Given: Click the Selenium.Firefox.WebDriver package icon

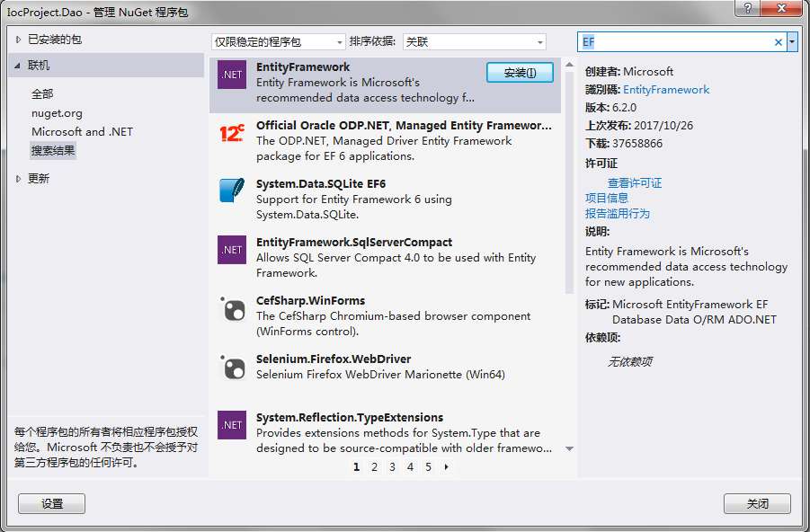Looking at the screenshot, I should tap(231, 368).
